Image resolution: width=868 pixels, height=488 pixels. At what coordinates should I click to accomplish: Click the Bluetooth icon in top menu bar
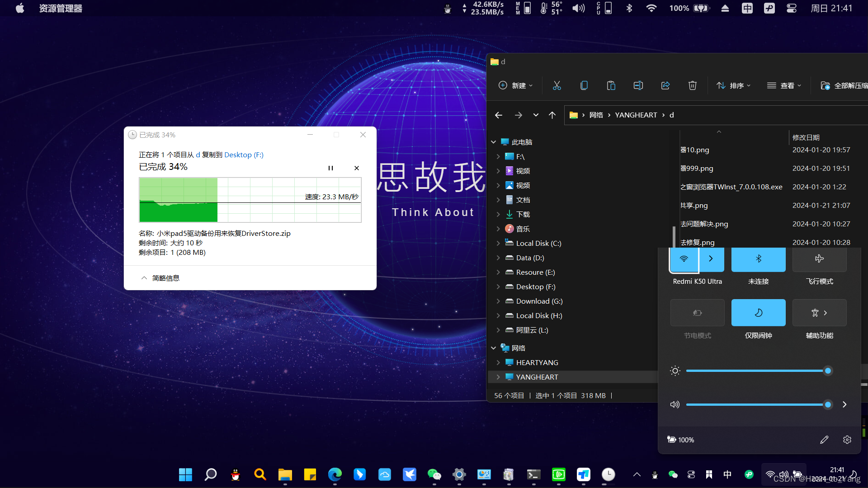click(x=629, y=8)
